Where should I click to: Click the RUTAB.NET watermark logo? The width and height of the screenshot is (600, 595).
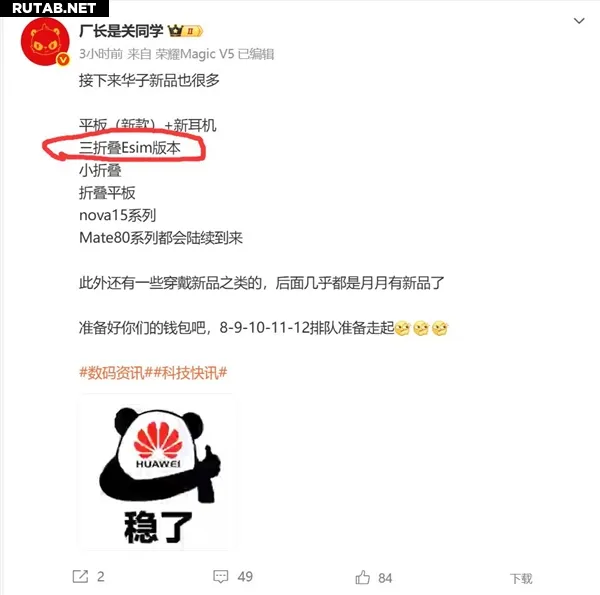[54, 8]
